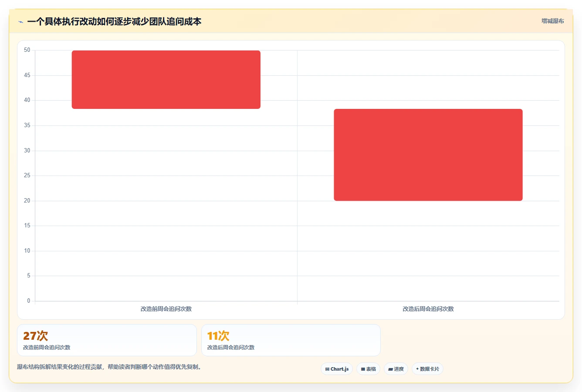
Task: Click the y-axis value 35
Action: (x=27, y=125)
